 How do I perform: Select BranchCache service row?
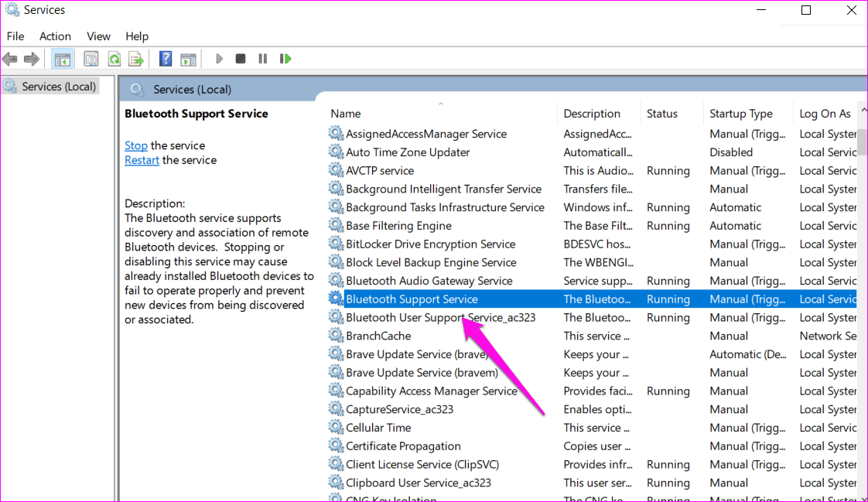[592, 336]
